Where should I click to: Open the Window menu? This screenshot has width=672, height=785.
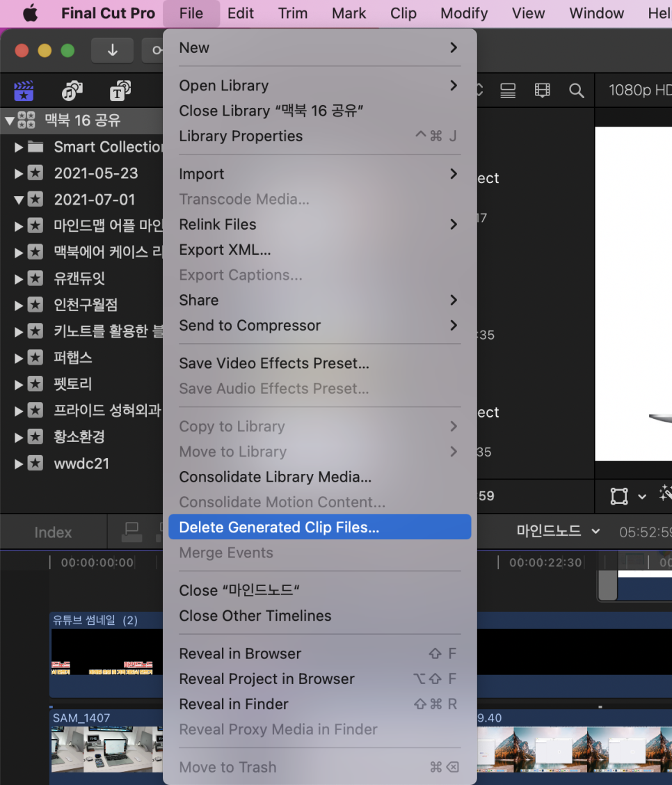coord(596,13)
